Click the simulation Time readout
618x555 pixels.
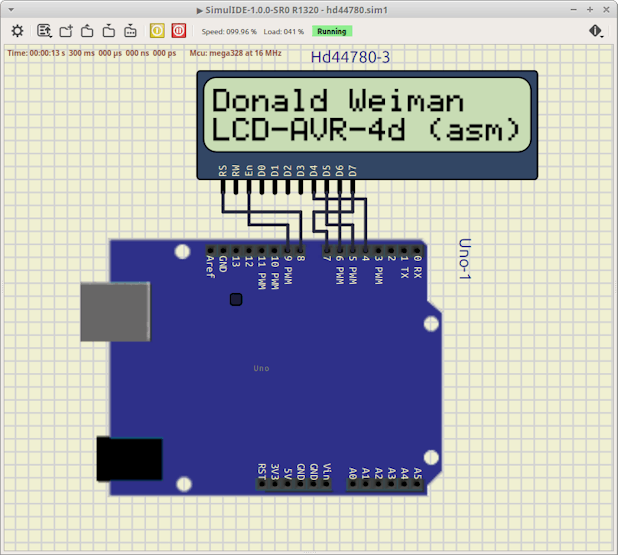click(91, 53)
